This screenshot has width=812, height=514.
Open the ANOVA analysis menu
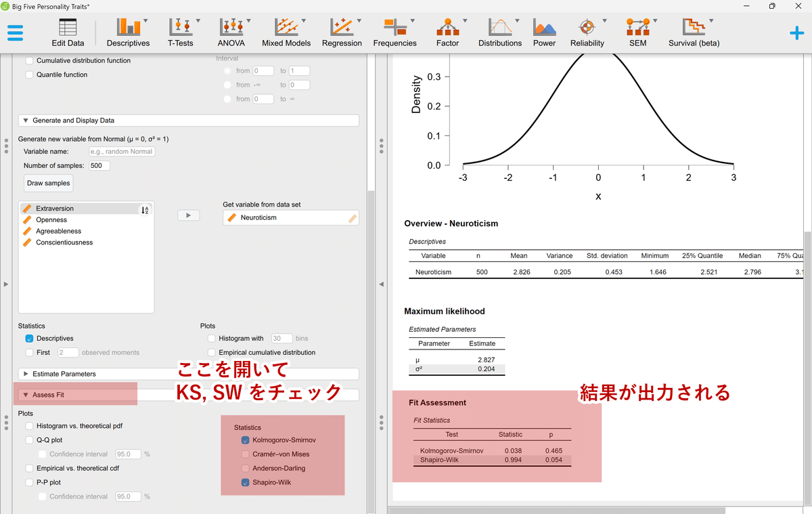[x=231, y=31]
